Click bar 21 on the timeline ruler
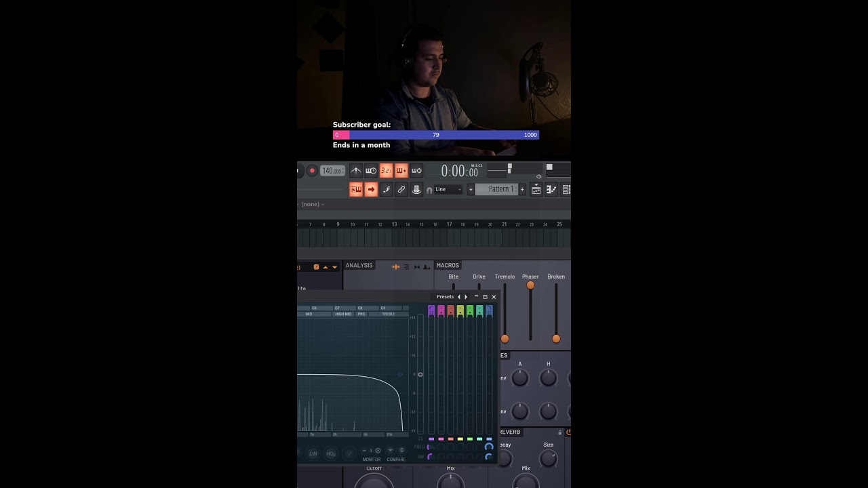Image resolution: width=868 pixels, height=488 pixels. [x=504, y=224]
